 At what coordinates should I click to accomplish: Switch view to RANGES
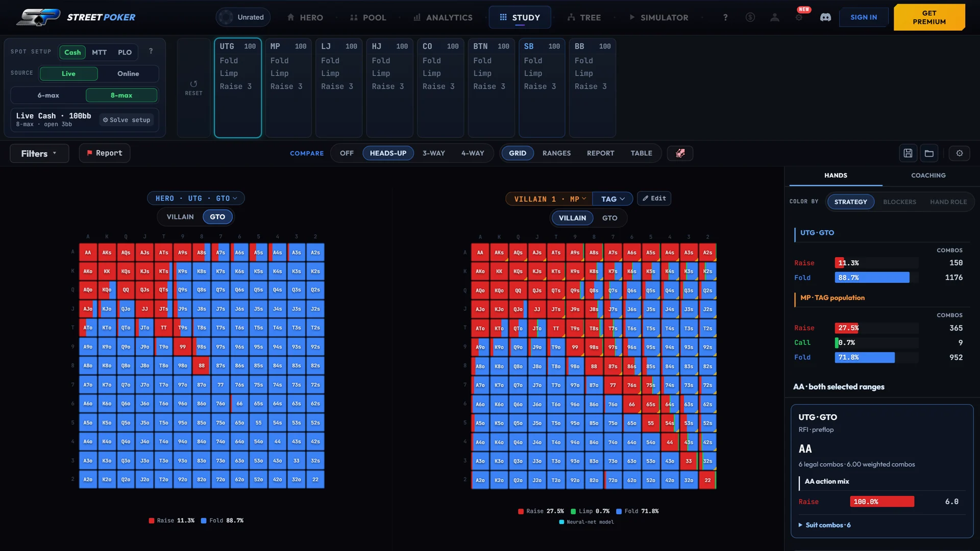coord(556,153)
